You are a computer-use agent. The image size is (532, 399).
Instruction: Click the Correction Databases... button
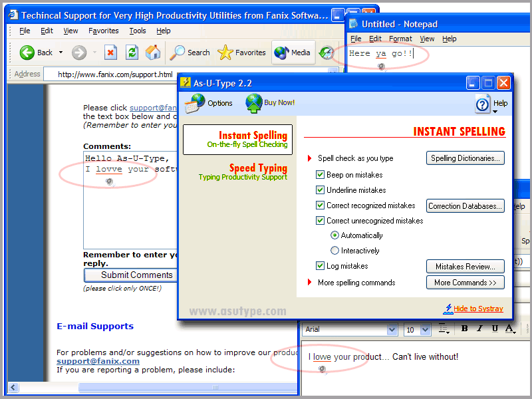tap(465, 206)
